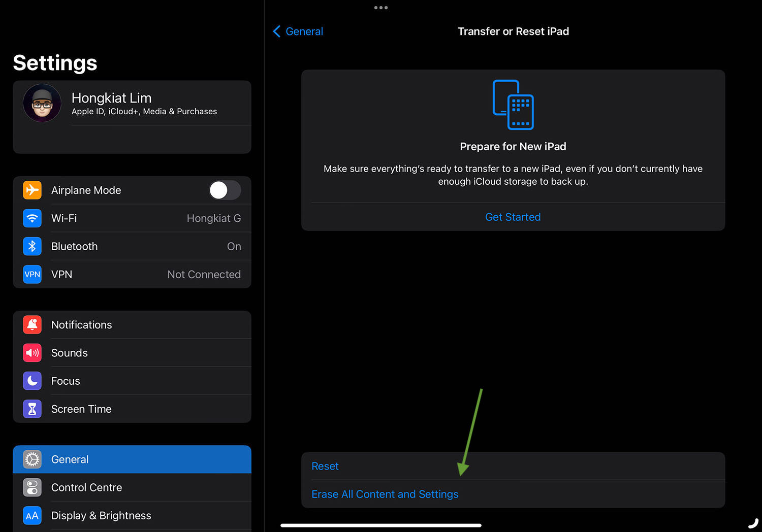Tap the Display & Brightness AA icon

tap(32, 516)
